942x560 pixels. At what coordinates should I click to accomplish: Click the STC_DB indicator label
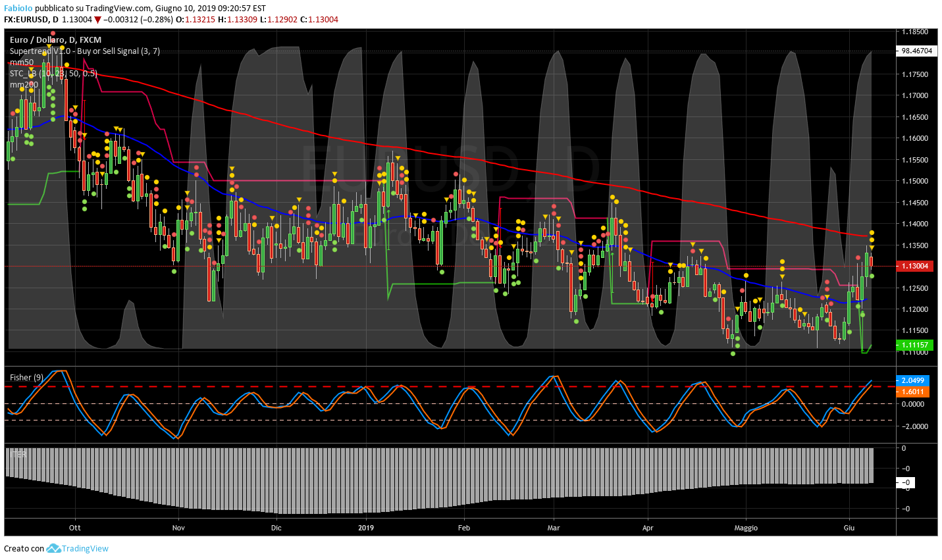pos(53,74)
